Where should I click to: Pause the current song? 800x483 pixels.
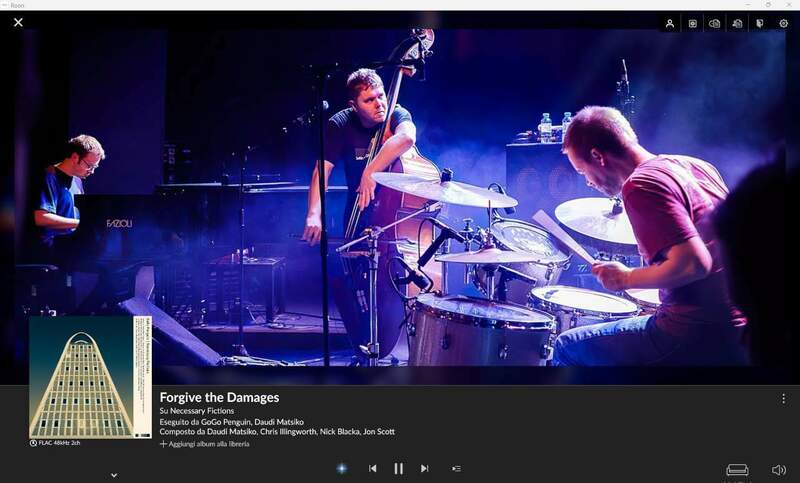click(x=398, y=468)
